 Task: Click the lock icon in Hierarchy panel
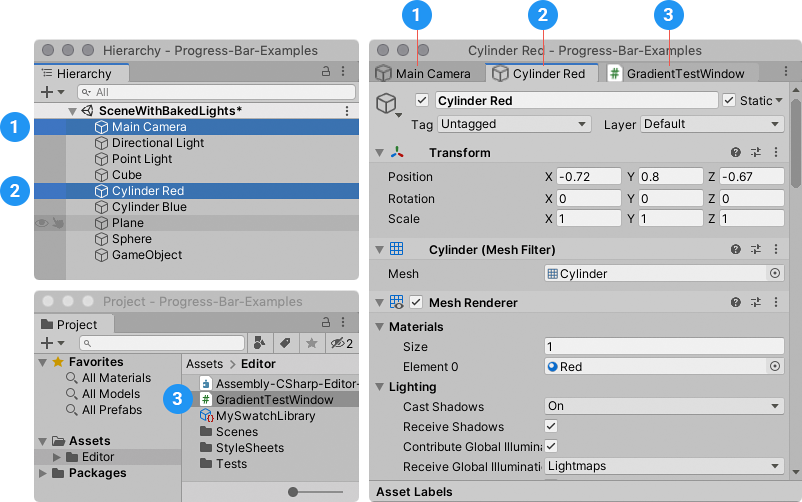326,72
